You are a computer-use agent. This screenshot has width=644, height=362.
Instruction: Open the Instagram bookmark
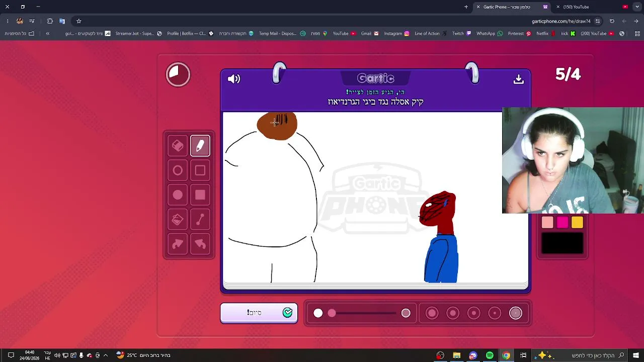tap(396, 34)
